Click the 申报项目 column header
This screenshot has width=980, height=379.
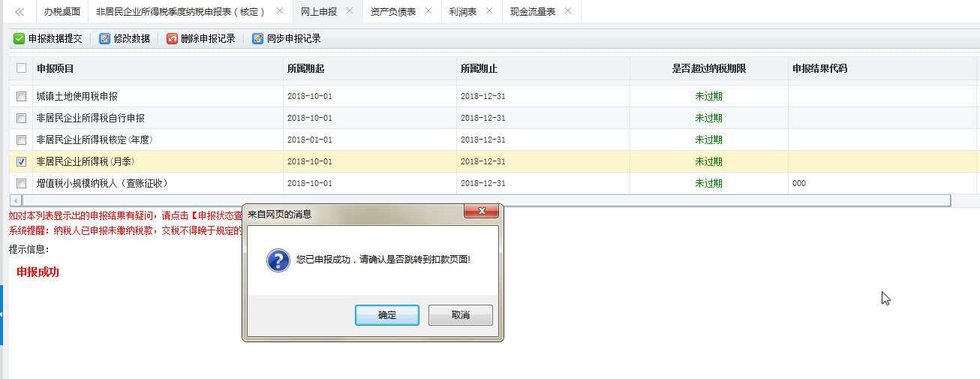(x=56, y=68)
